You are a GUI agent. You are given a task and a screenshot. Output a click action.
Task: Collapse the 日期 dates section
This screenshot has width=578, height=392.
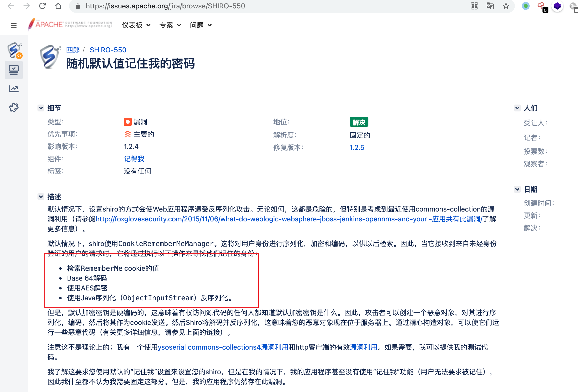(x=517, y=189)
